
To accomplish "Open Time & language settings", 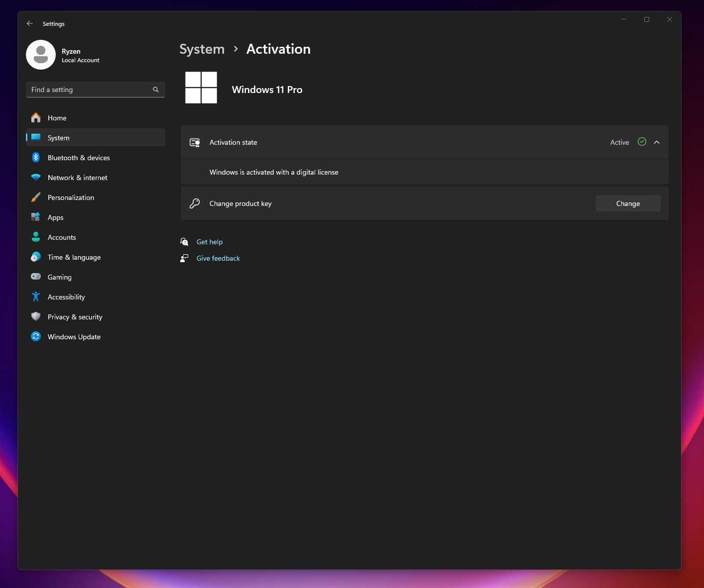I will [x=95, y=257].
